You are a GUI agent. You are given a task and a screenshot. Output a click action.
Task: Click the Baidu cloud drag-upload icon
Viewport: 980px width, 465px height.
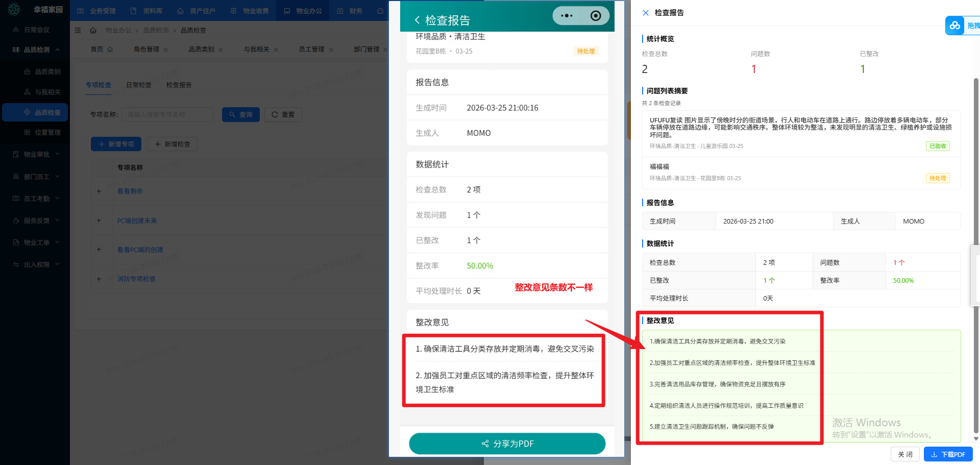point(954,26)
